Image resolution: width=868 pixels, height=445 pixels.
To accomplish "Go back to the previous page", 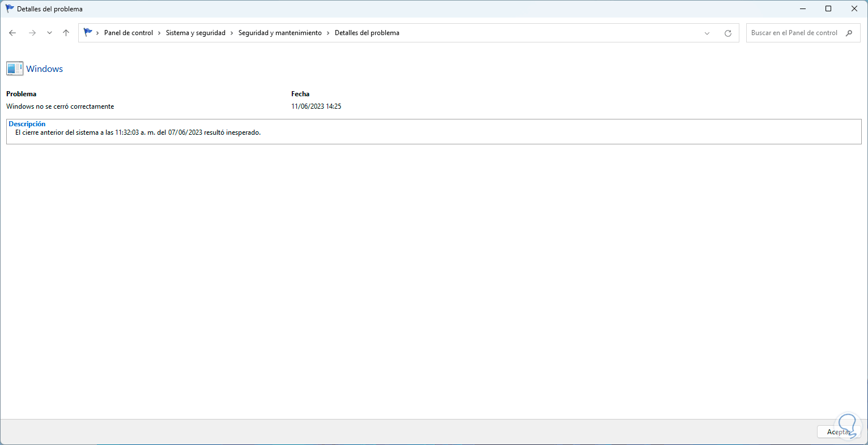I will pyautogui.click(x=12, y=33).
